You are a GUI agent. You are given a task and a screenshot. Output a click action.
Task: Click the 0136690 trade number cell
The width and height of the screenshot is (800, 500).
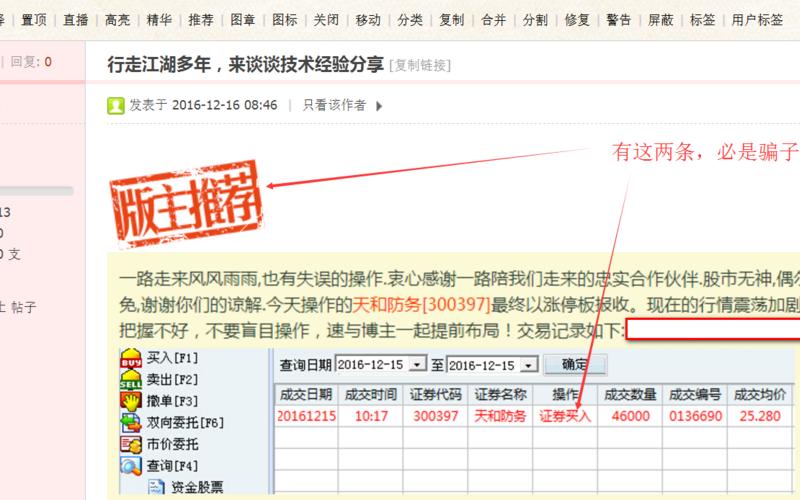coord(695,416)
